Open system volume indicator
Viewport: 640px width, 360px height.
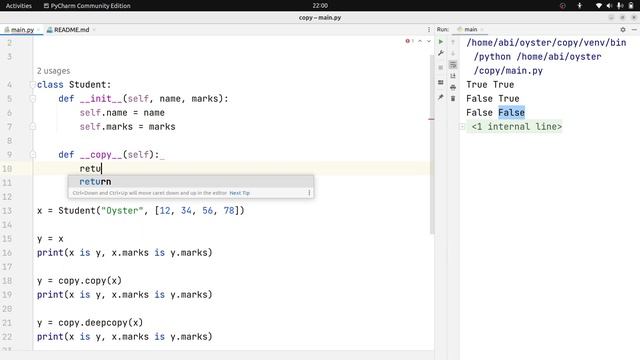(609, 6)
